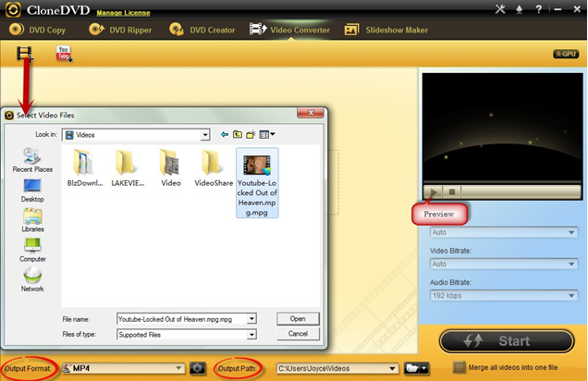The width and height of the screenshot is (588, 381).
Task: Expand the File name dropdown arrow
Action: [x=251, y=319]
